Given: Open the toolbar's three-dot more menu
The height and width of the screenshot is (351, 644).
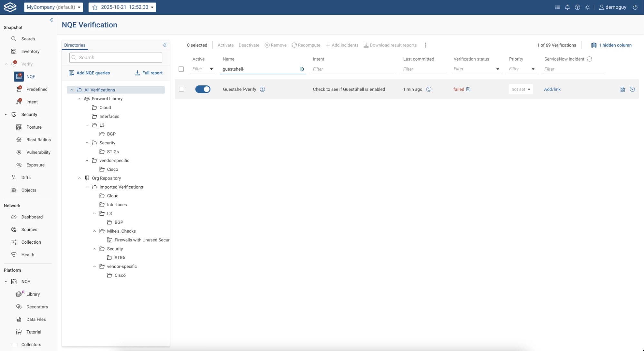Looking at the screenshot, I should tap(426, 45).
